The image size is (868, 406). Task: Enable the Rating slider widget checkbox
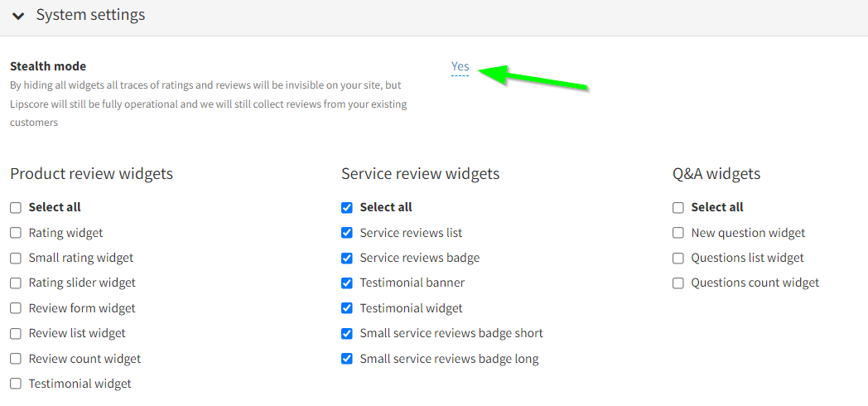click(16, 283)
